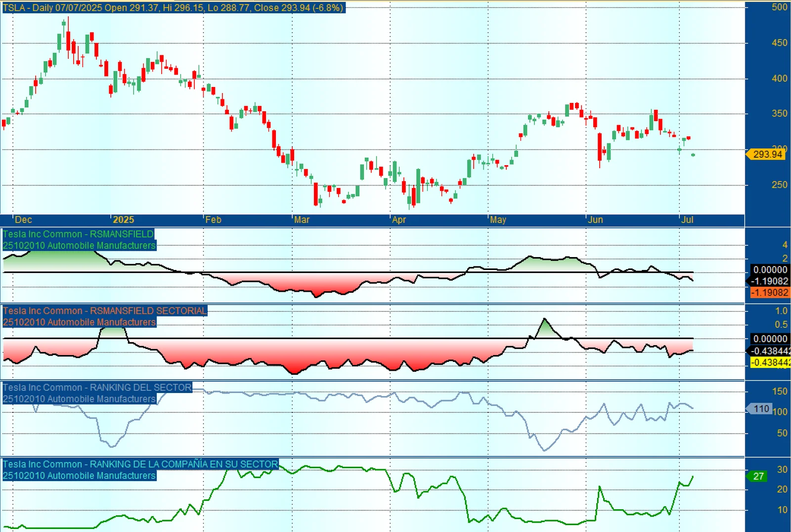Click the Jul label on the date axis
791x532 pixels.
point(687,220)
